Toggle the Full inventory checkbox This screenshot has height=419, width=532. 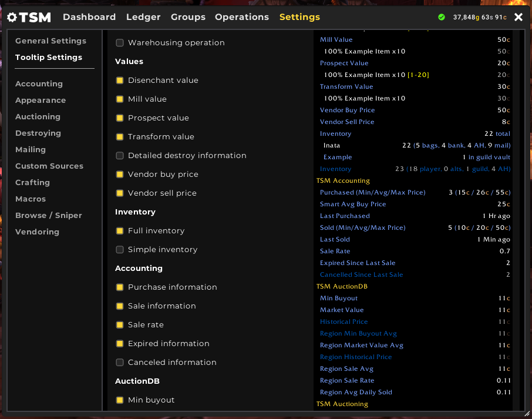119,230
